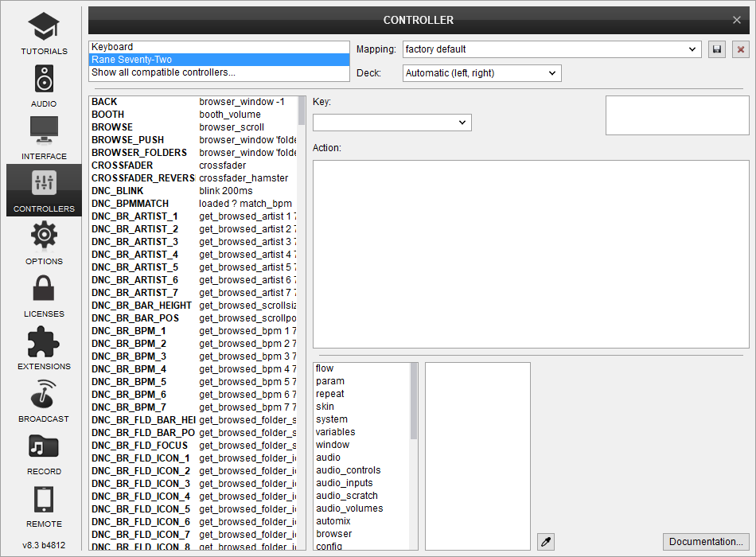Select the CROSSFADER mapping entry

(122, 166)
